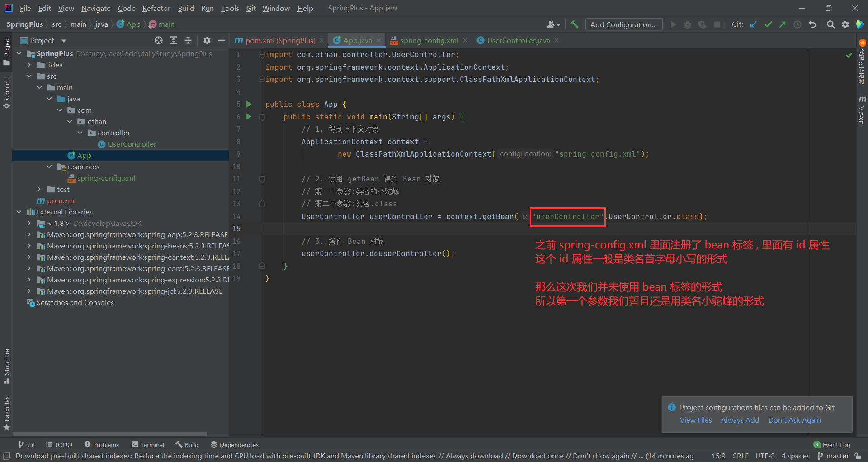The image size is (868, 462).
Task: Open the Navigate menu
Action: click(96, 8)
